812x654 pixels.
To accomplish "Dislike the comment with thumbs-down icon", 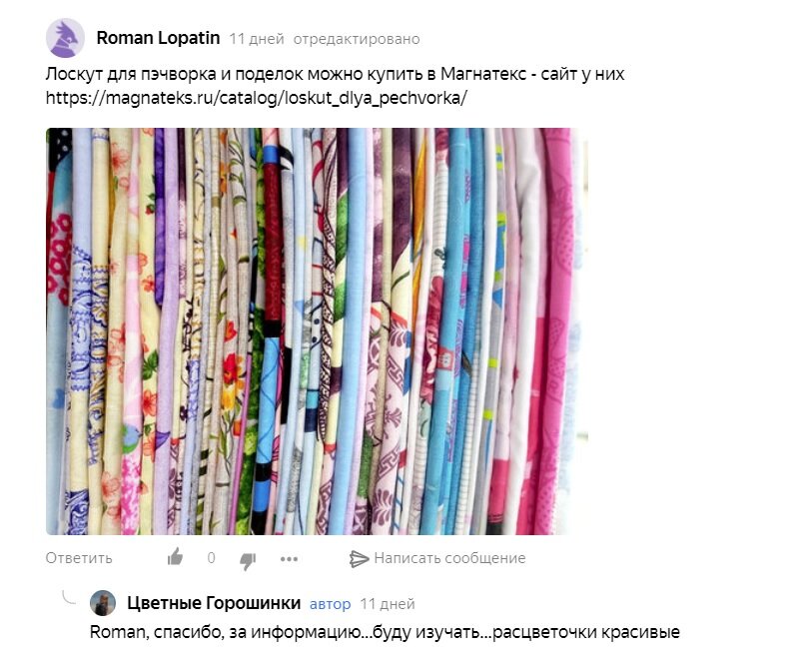I will coord(248,560).
